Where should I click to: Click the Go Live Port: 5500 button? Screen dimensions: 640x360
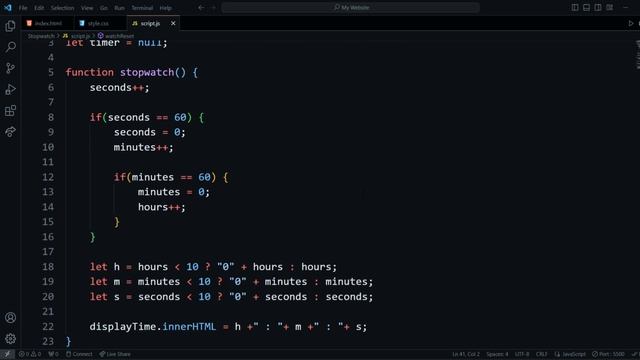point(608,354)
